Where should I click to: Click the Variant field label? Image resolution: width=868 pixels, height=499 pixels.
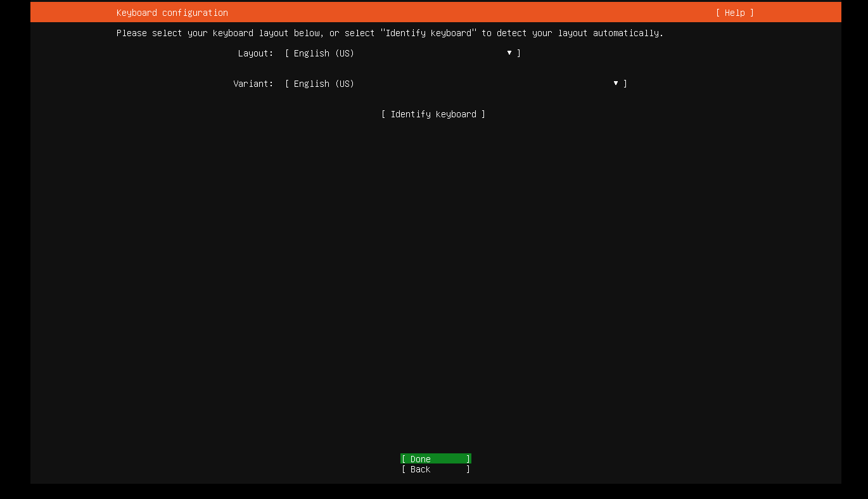coord(253,83)
